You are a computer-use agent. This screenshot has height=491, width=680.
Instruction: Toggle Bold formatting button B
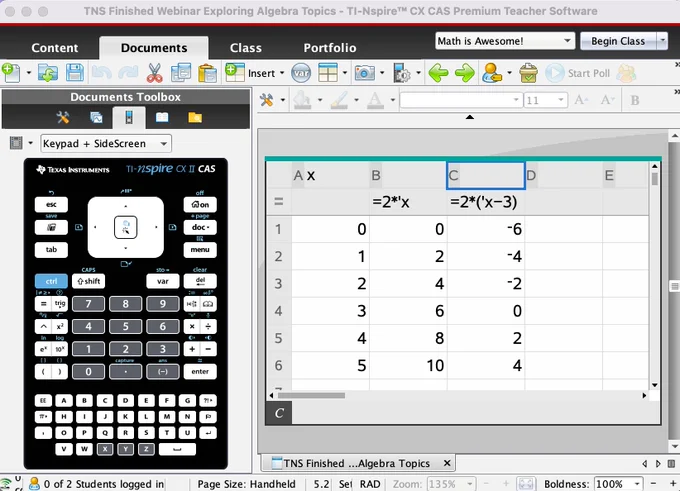(x=634, y=100)
